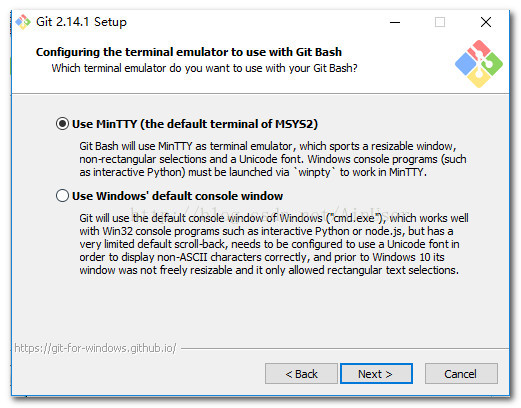
Task: Close the Git 2.14.1 Setup dialog
Action: click(486, 22)
